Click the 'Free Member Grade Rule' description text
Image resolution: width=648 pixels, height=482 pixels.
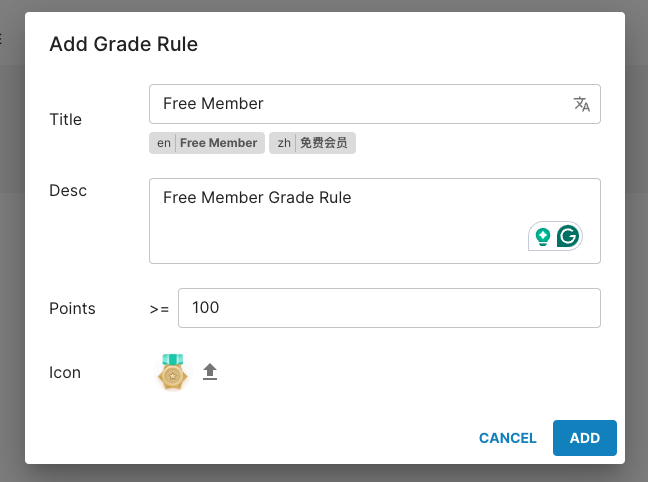[257, 198]
